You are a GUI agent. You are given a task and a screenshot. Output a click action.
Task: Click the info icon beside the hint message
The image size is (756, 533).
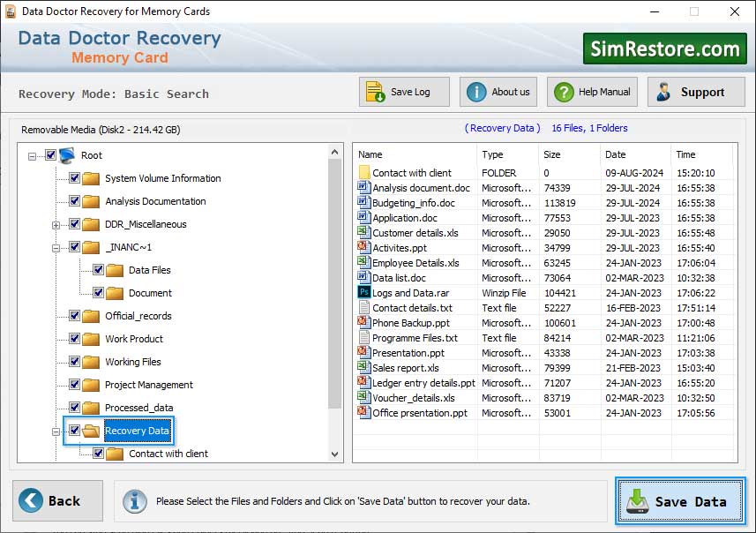tap(134, 501)
